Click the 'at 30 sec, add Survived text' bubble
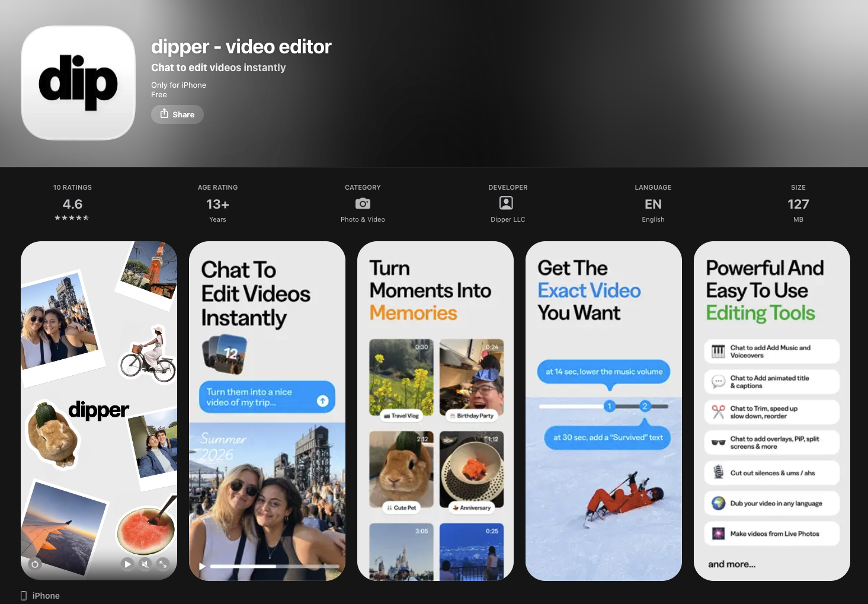 pyautogui.click(x=608, y=437)
